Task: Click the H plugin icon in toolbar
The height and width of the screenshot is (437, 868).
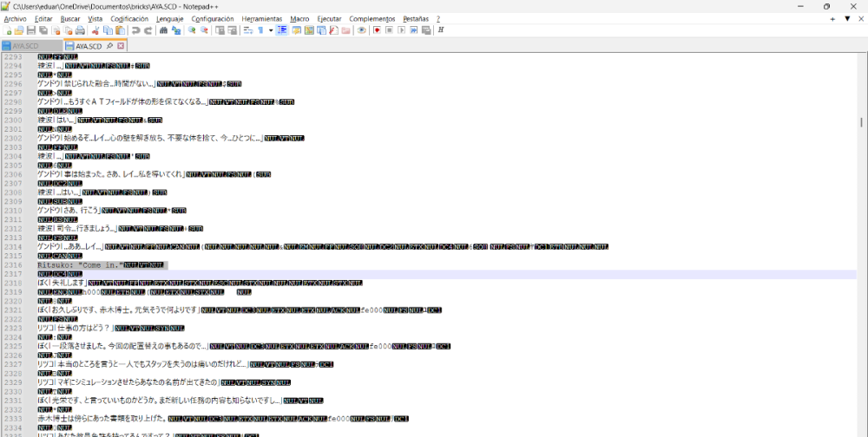Action: (441, 29)
